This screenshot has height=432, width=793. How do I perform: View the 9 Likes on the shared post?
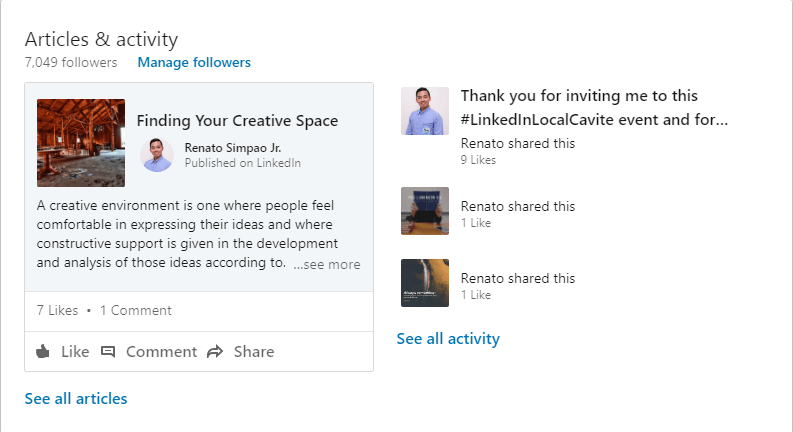click(478, 160)
